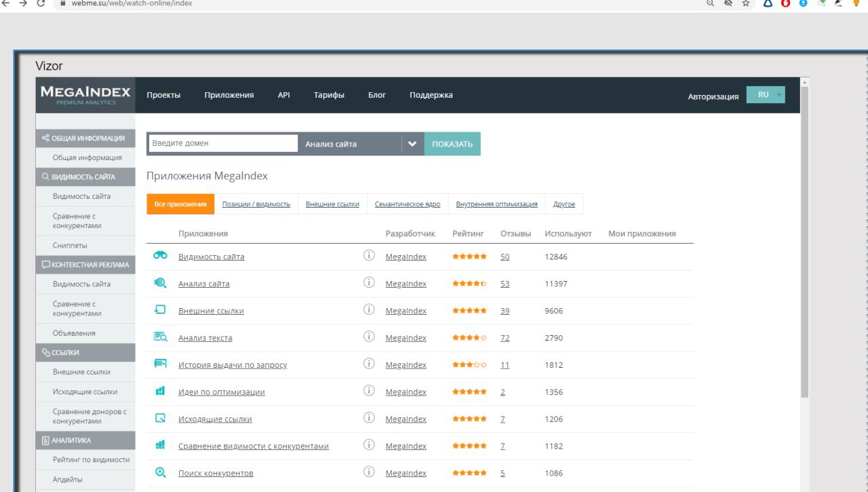Bookmark page with star icon in address bar
This screenshot has height=492, width=868.
tap(747, 3)
